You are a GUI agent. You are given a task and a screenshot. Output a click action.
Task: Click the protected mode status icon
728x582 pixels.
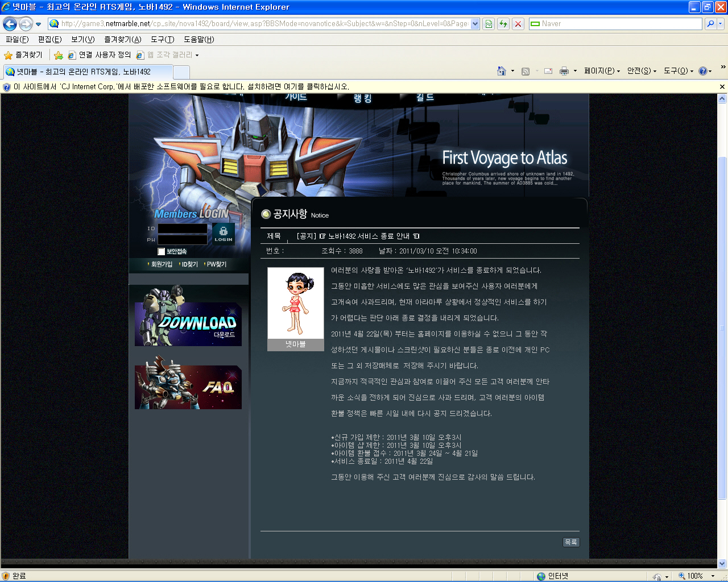[x=657, y=576]
